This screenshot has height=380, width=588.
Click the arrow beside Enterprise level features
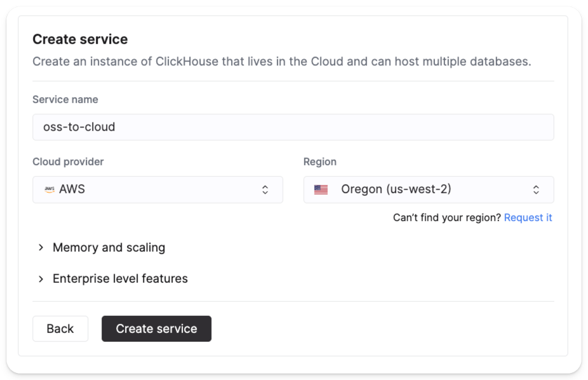[x=40, y=278]
